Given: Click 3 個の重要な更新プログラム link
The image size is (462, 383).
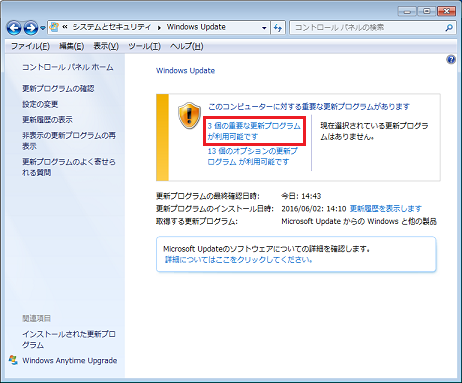Looking at the screenshot, I should tap(254, 131).
